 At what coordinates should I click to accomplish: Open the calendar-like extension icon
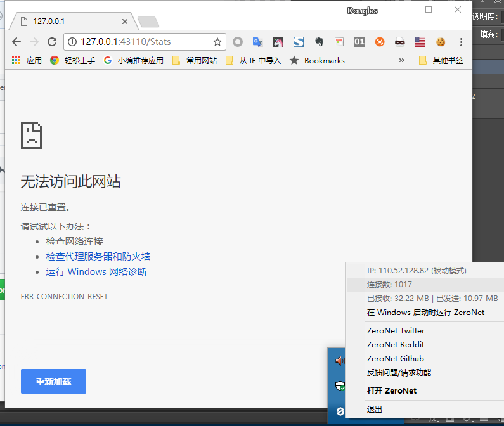click(339, 42)
